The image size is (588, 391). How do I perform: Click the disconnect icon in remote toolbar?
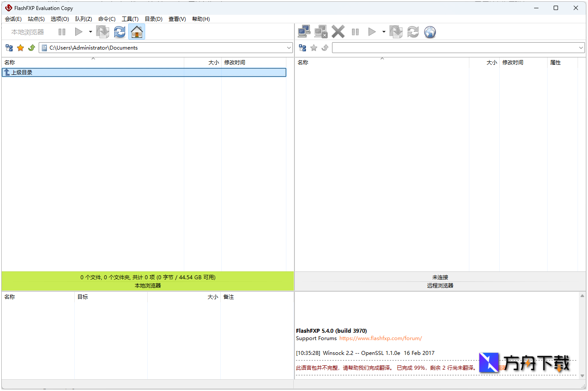321,32
